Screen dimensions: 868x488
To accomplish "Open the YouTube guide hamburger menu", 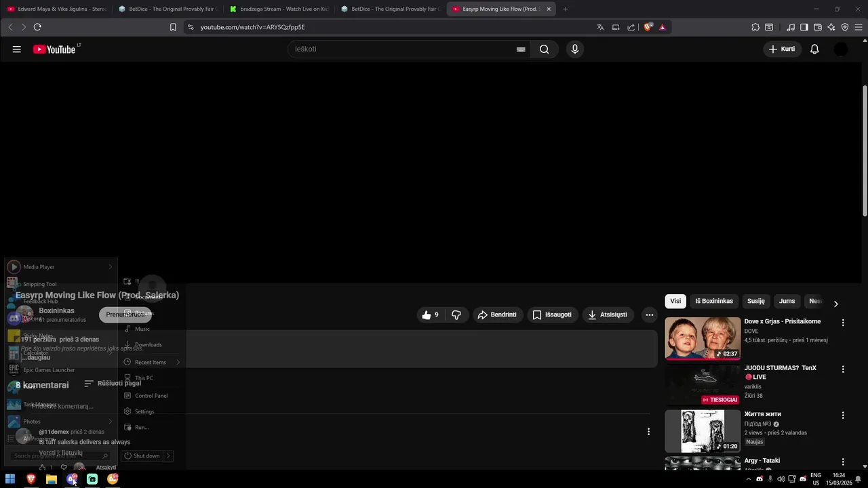I will click(x=16, y=49).
